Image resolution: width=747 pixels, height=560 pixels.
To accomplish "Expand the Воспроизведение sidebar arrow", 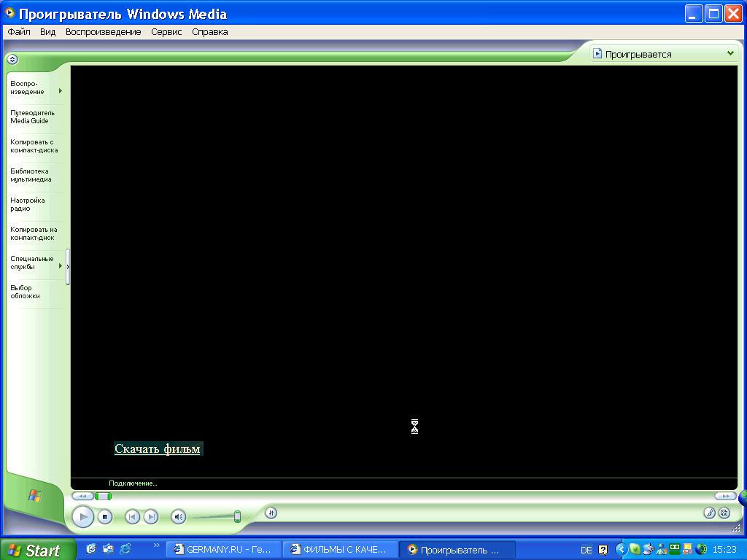I will point(61,90).
